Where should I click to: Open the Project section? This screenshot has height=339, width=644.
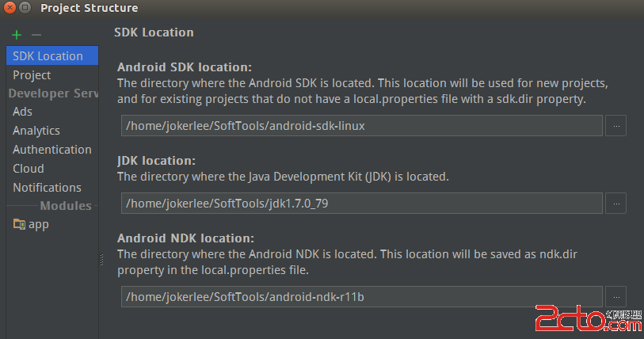pos(32,75)
